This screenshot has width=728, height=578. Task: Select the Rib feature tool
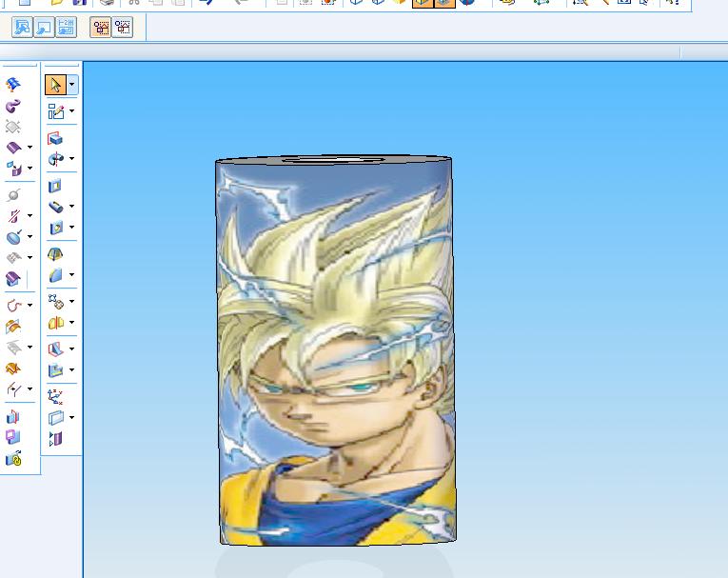pos(56,349)
